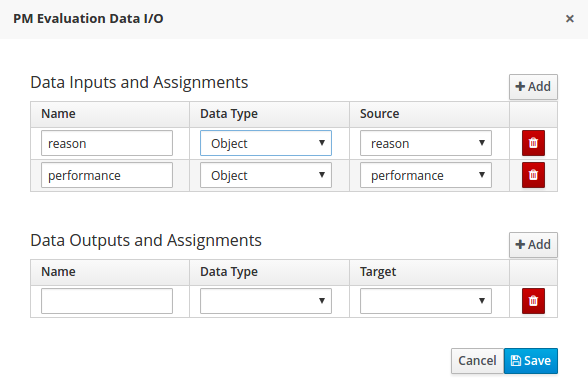
Task: Open the Source dropdown showing performance
Action: coord(426,175)
